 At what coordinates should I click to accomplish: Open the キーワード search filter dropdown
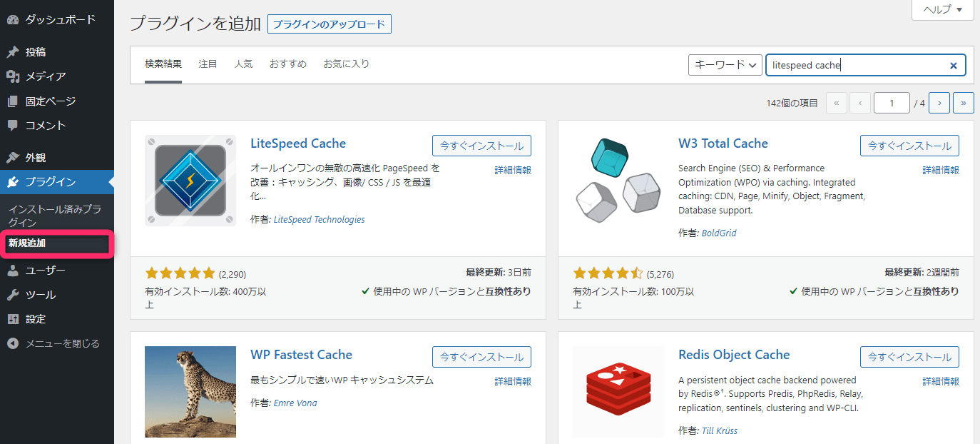pyautogui.click(x=723, y=64)
